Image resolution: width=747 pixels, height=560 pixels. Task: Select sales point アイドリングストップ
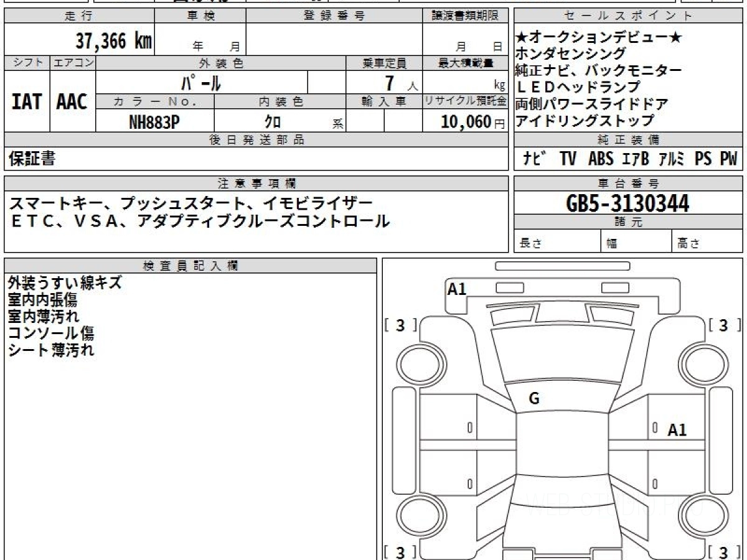point(585,121)
